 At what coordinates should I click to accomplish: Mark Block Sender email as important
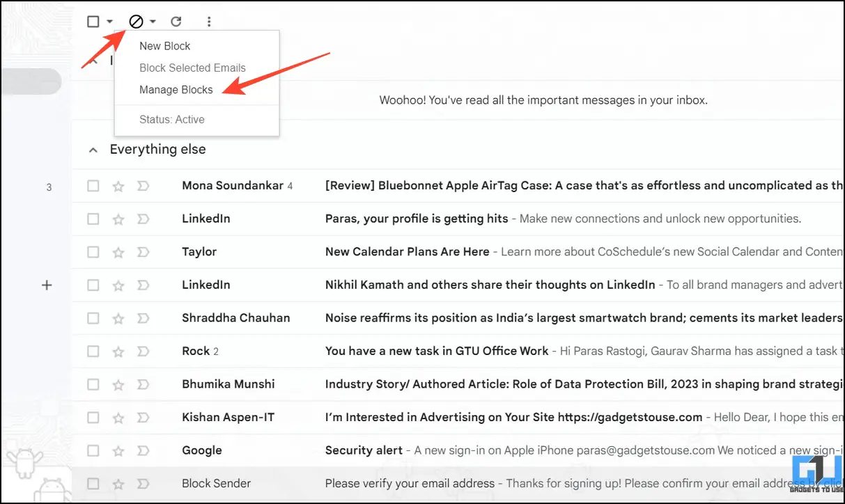(144, 483)
